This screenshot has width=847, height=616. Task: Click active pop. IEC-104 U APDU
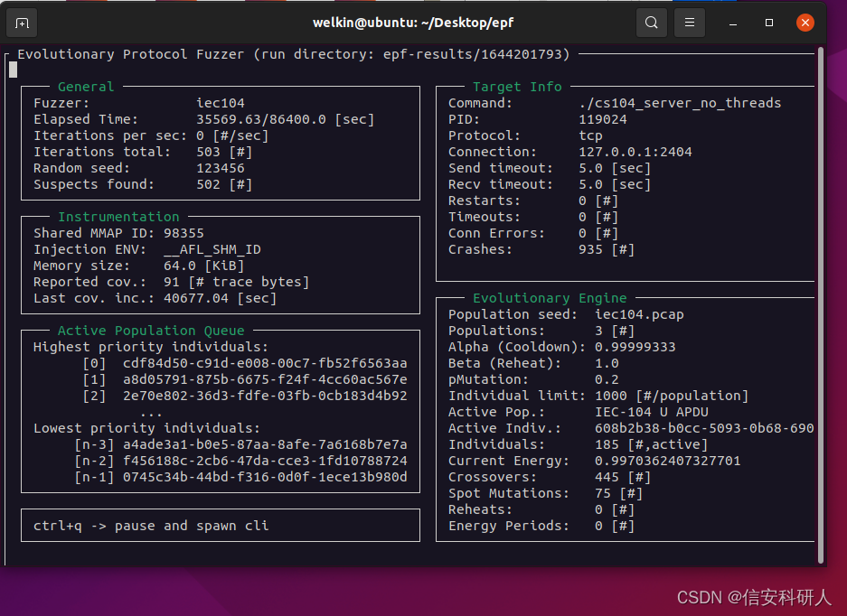(651, 411)
